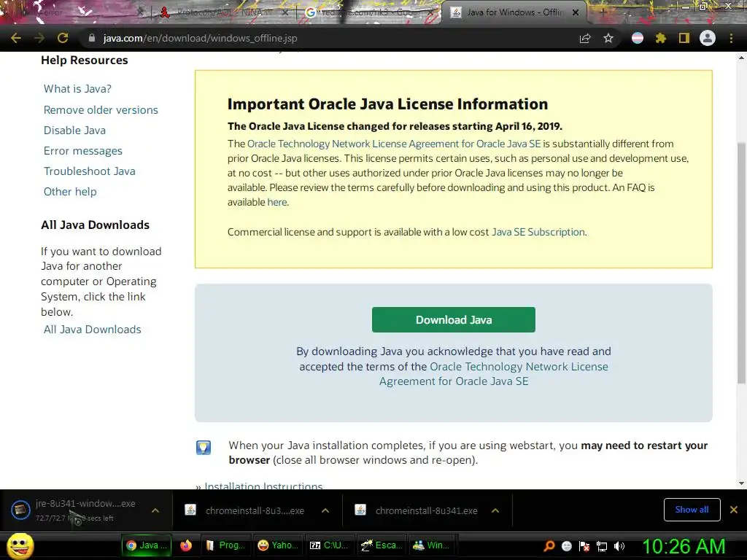Click the page vertical scrollbar thumb
This screenshot has width=747, height=560.
741,262
